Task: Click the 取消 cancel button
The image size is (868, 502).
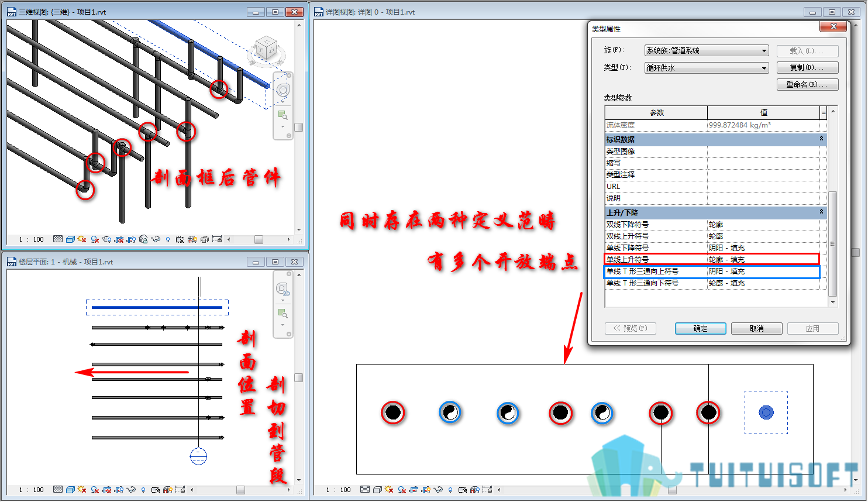Action: pos(756,328)
